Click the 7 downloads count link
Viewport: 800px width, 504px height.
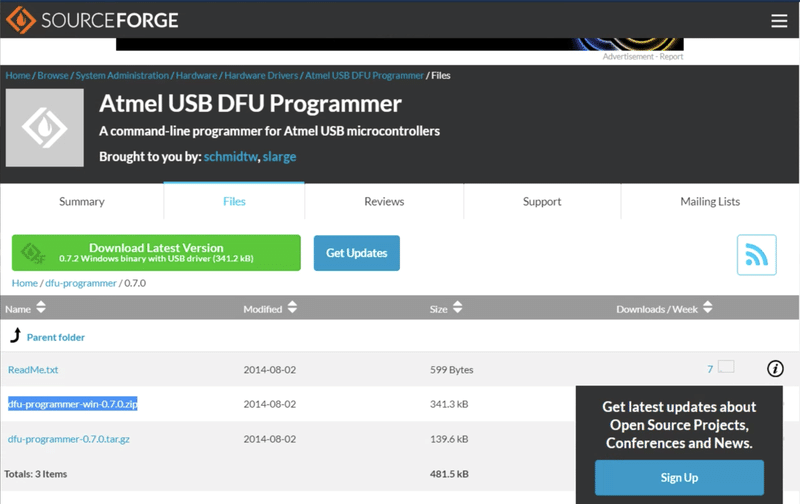coord(710,369)
